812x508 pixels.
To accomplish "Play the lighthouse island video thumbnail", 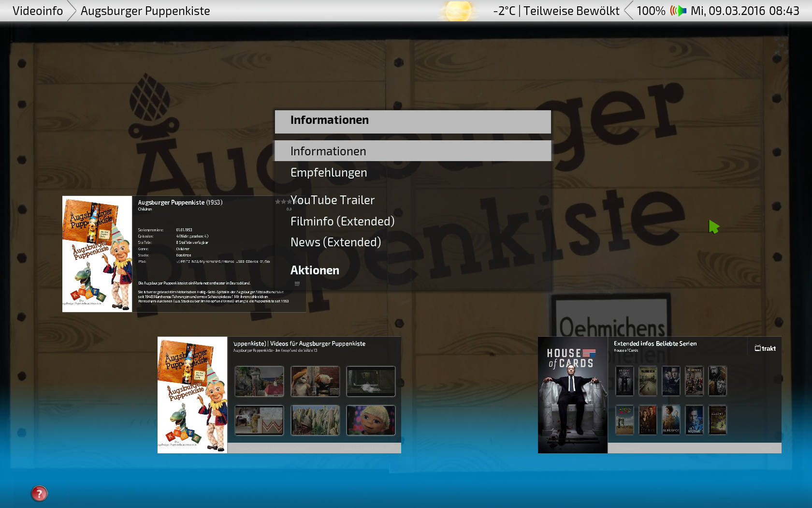I will pos(259,381).
